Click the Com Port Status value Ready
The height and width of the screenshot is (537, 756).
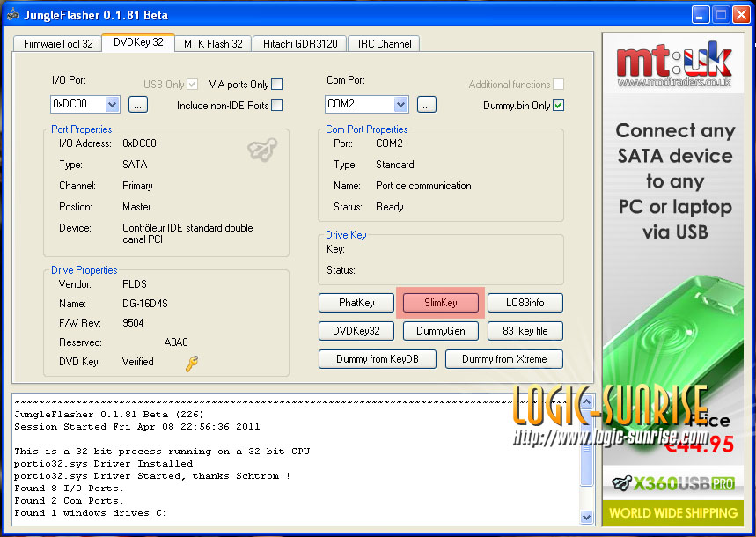[390, 207]
